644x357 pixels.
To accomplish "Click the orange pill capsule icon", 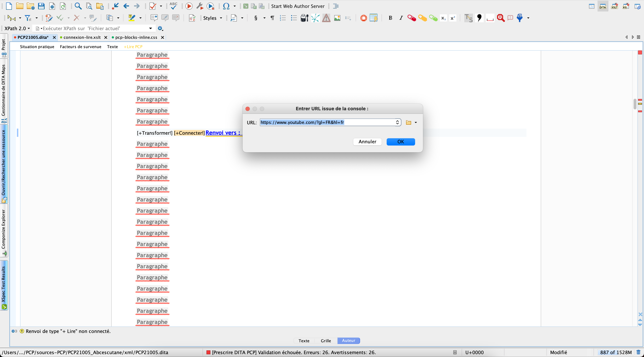I will coord(422,18).
